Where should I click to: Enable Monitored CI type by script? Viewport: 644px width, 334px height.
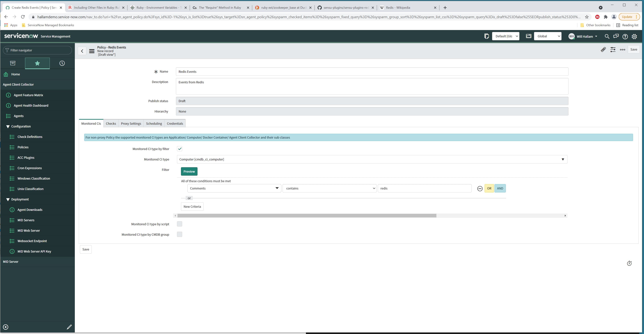point(180,224)
